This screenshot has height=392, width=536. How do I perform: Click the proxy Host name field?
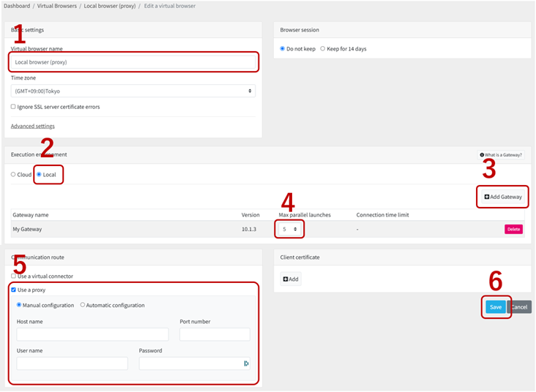pos(93,334)
